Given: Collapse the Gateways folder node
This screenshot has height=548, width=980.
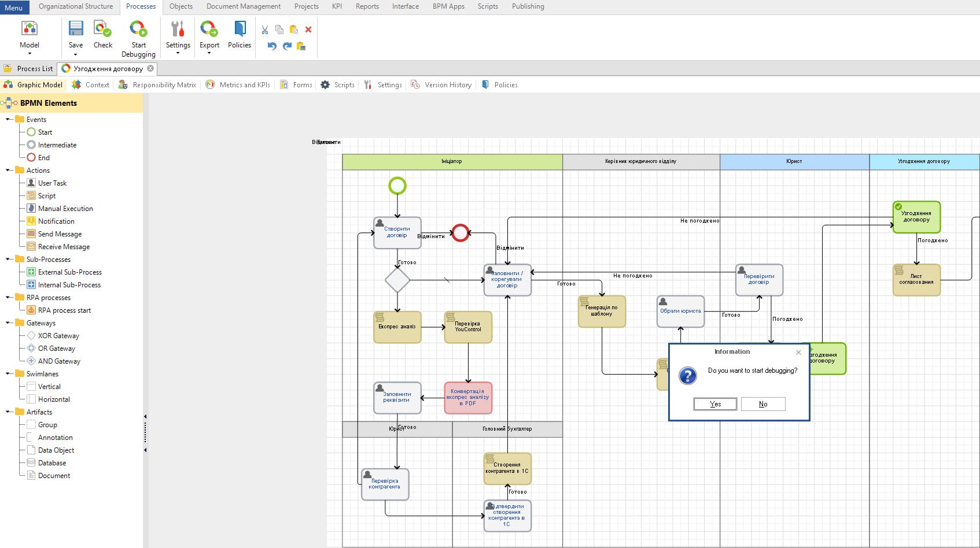Looking at the screenshot, I should pos(8,323).
